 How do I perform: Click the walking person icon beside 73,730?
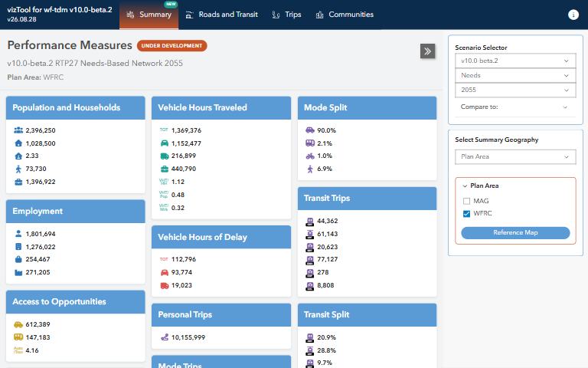[x=18, y=169]
